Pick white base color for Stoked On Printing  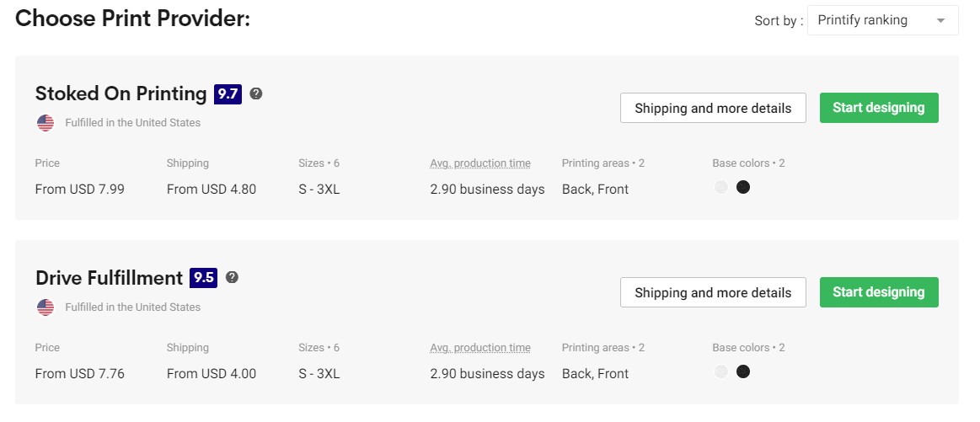click(721, 187)
